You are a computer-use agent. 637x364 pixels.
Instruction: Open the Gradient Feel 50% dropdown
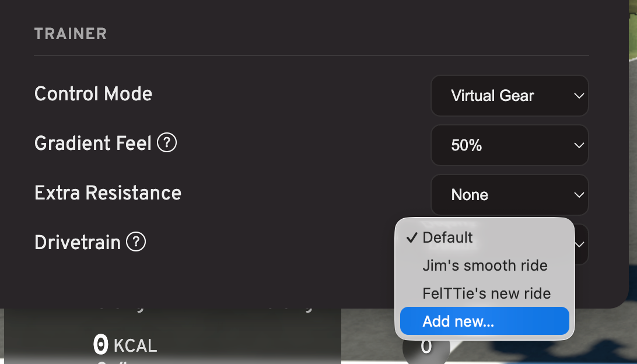(509, 145)
